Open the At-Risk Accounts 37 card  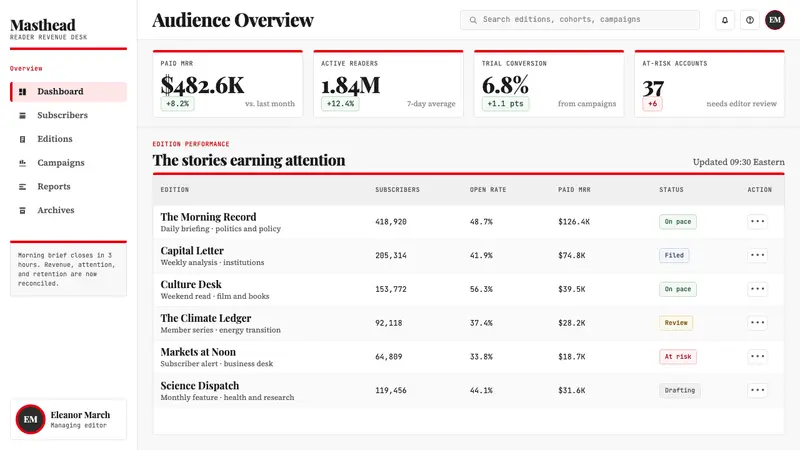point(710,84)
